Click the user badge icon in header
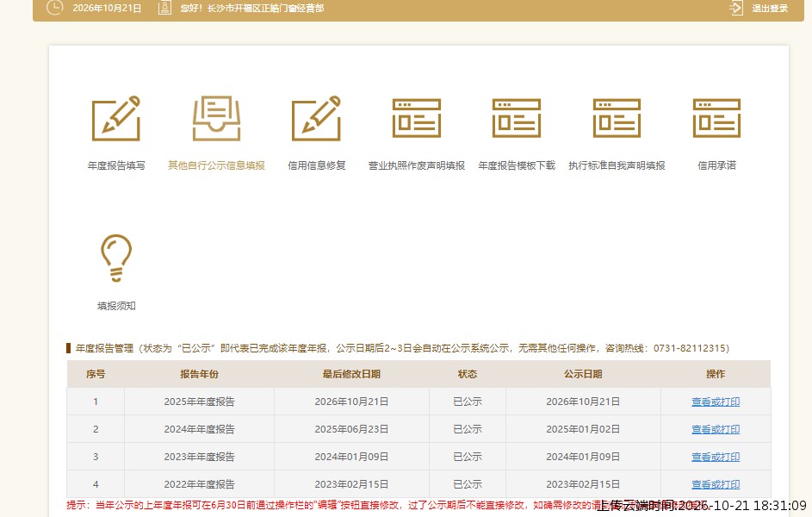 164,8
